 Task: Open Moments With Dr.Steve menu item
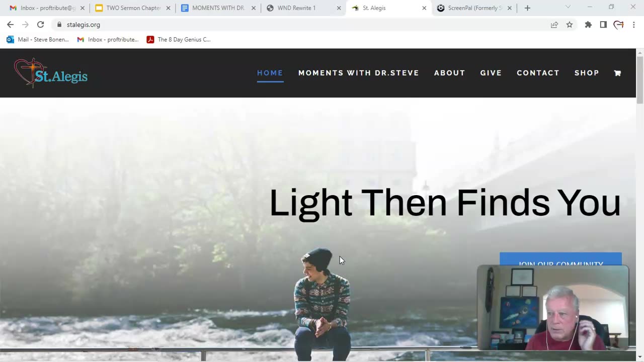(x=359, y=73)
